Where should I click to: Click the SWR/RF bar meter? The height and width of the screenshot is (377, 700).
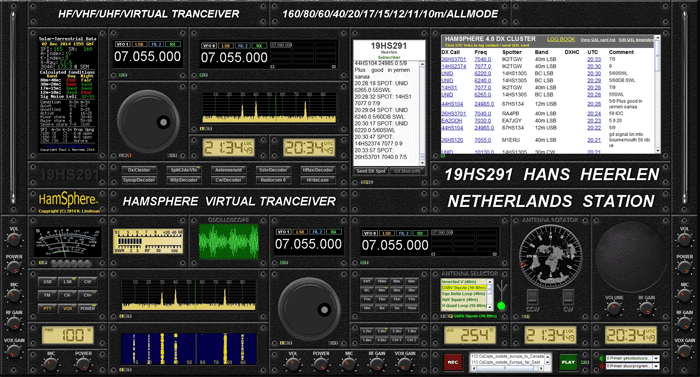(x=148, y=242)
